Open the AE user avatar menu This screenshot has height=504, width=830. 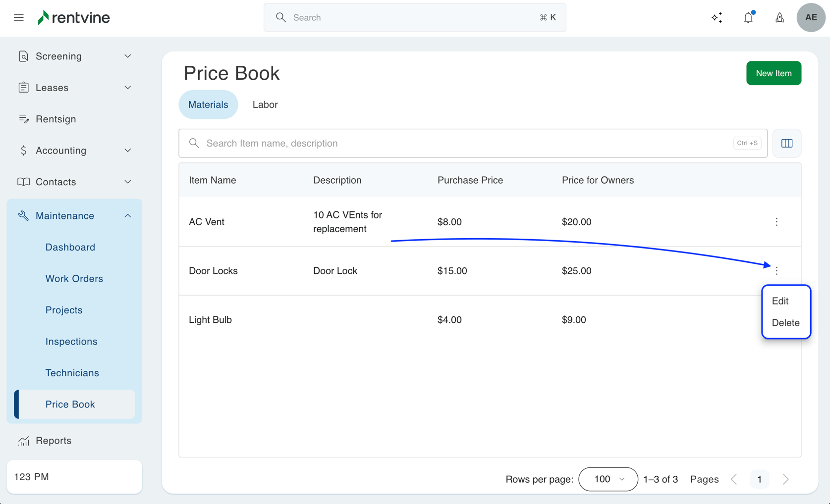click(x=811, y=18)
